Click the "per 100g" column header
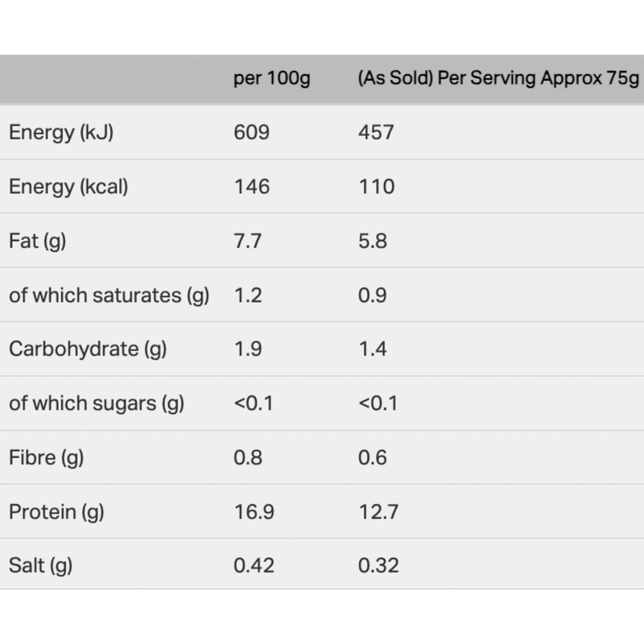This screenshot has height=644, width=644. (271, 79)
